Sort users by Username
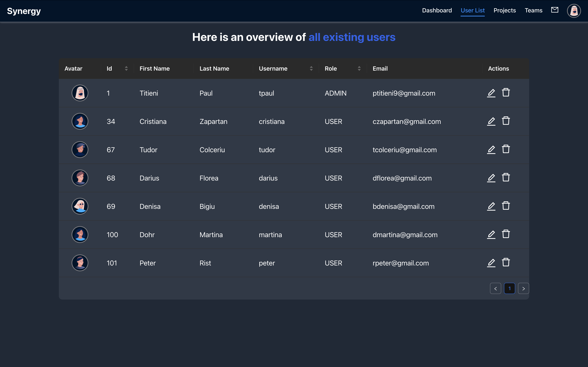 point(311,69)
